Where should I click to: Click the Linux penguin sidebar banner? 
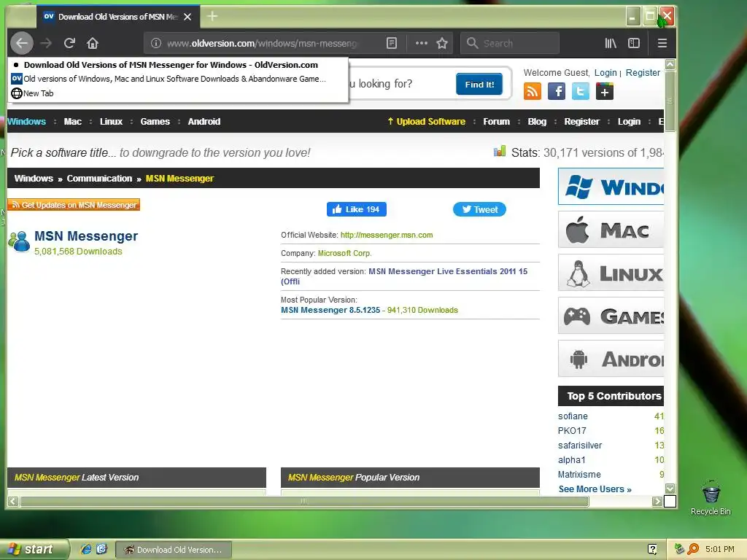point(611,273)
